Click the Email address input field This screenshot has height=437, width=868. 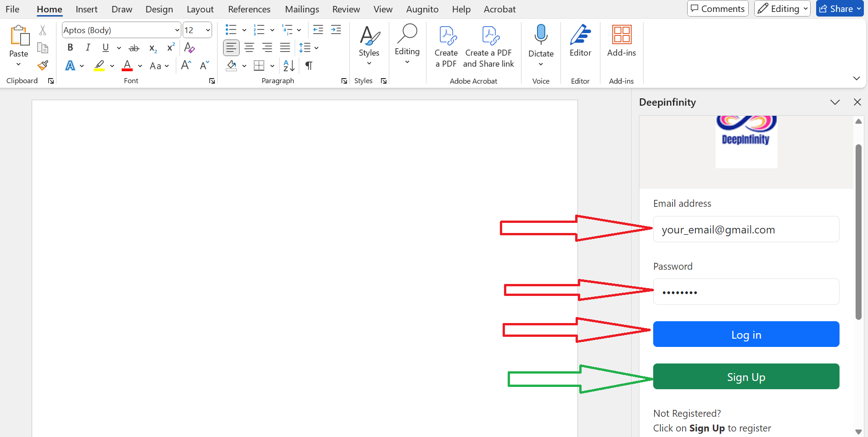pyautogui.click(x=746, y=229)
